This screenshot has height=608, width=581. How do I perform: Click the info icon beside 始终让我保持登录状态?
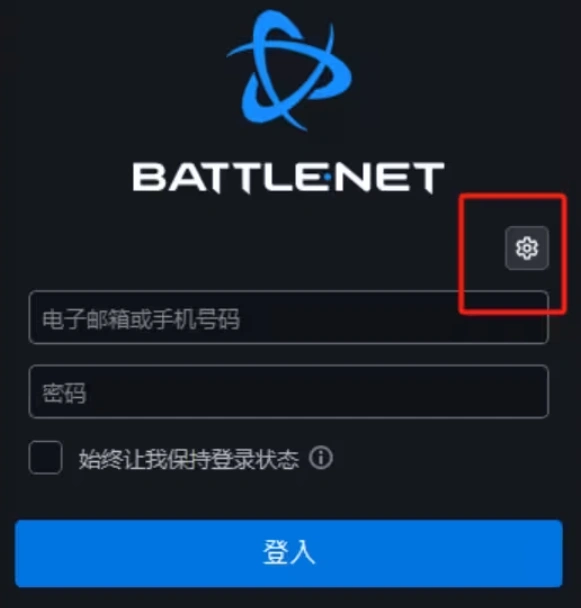pos(321,458)
